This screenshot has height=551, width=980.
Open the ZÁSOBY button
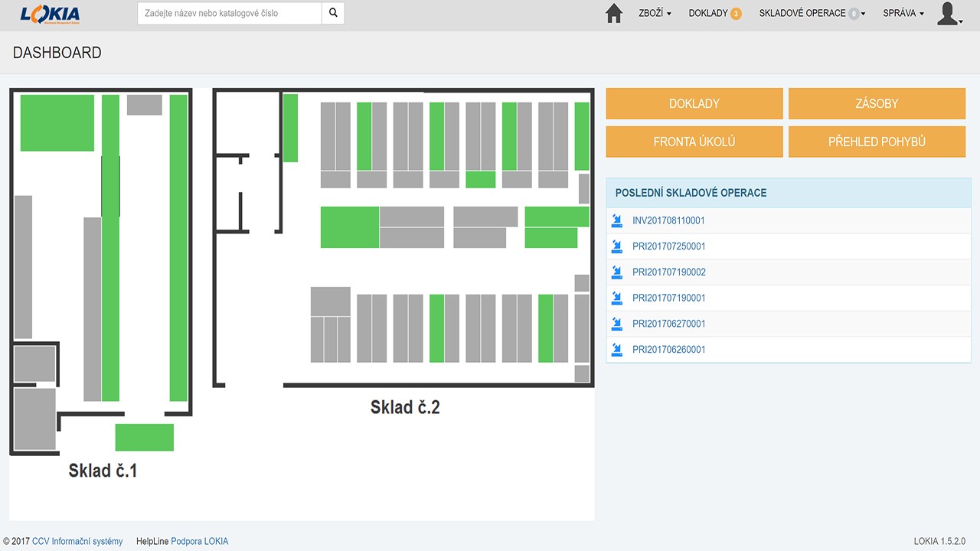(877, 103)
